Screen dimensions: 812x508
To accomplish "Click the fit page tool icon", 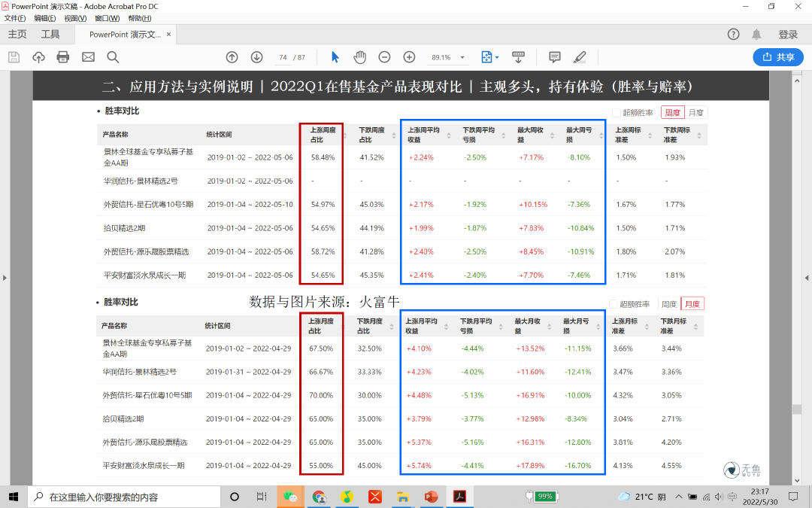I will pos(486,57).
